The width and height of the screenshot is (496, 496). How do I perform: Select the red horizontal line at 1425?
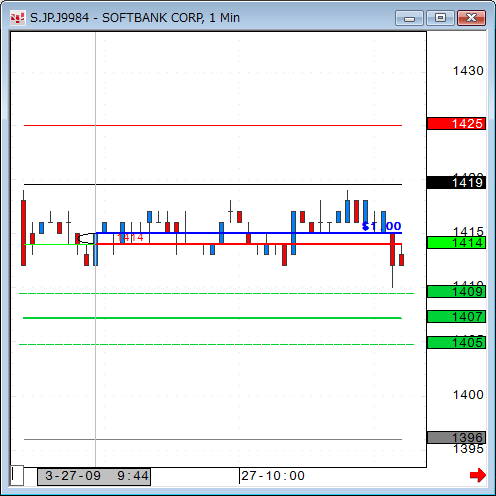pos(213,126)
